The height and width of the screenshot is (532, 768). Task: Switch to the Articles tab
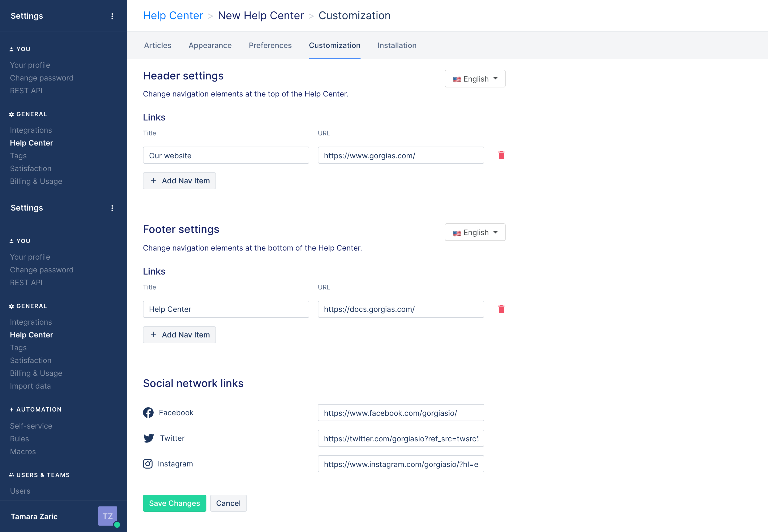(158, 45)
